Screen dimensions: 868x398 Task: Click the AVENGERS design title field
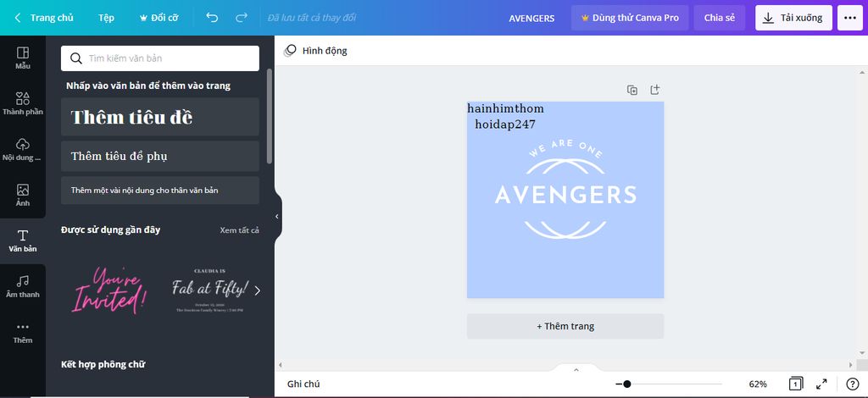[x=531, y=19]
